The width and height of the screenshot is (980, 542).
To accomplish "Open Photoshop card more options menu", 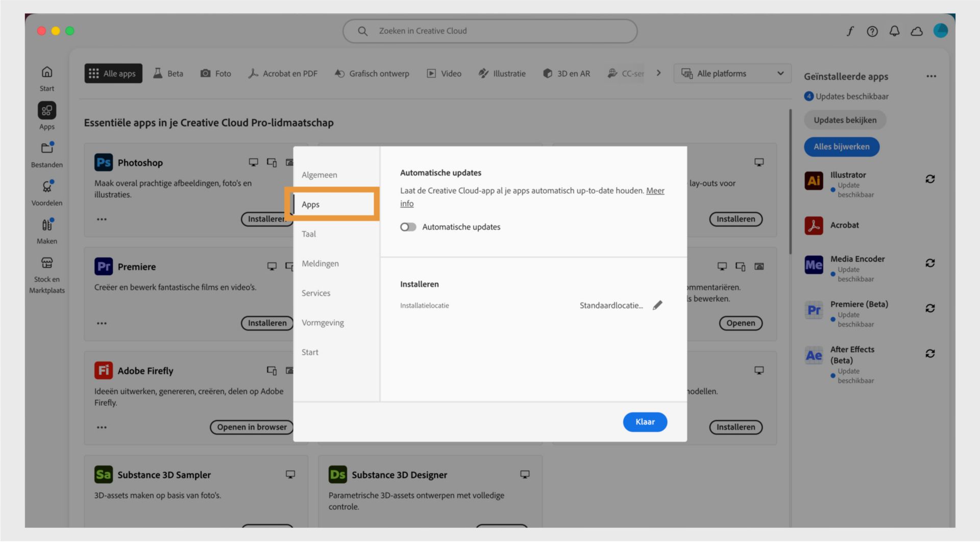I will pos(102,219).
